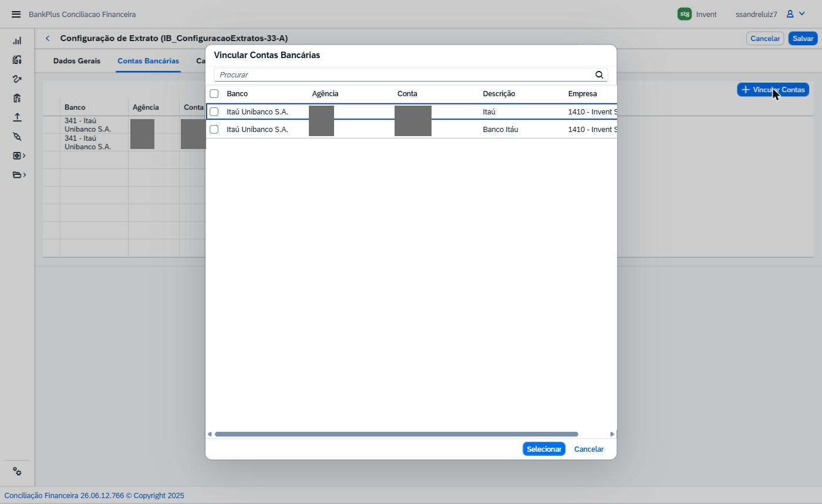
Task: Click the plus Vincular Contas button
Action: click(773, 90)
